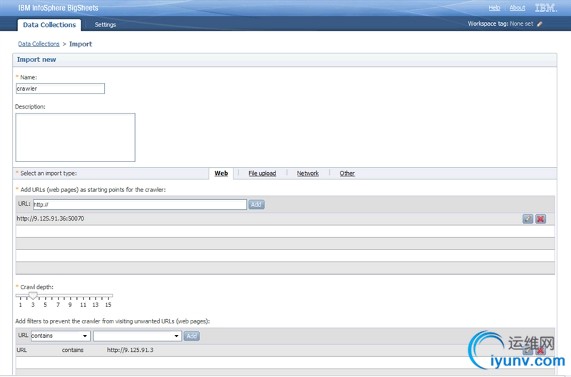The image size is (571, 377).
Task: Delete the http://9.125.91.36:50070 URL entry
Action: (x=540, y=219)
